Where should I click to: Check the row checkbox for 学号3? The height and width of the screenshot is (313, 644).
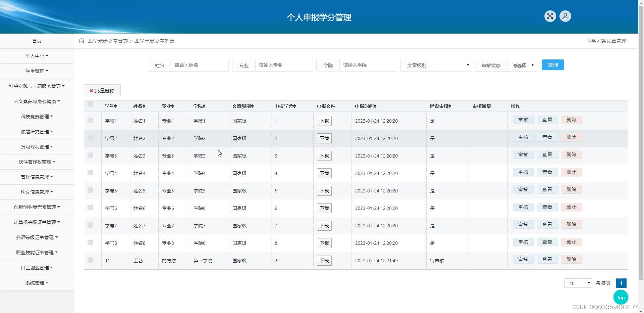pos(90,155)
